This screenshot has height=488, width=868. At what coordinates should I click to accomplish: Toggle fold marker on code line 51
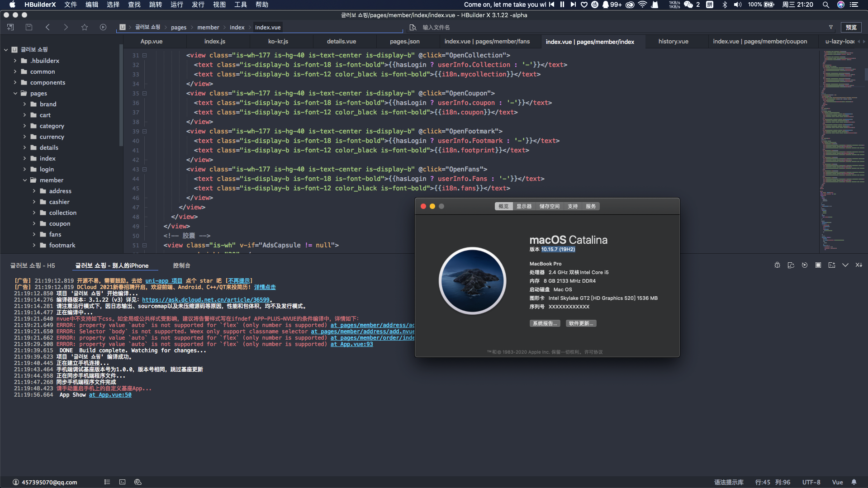145,245
